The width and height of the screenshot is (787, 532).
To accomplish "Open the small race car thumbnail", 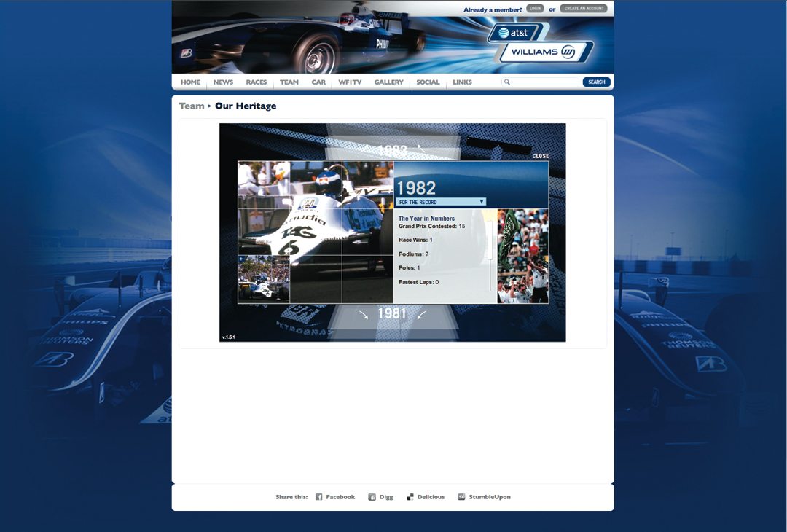I will (x=264, y=279).
